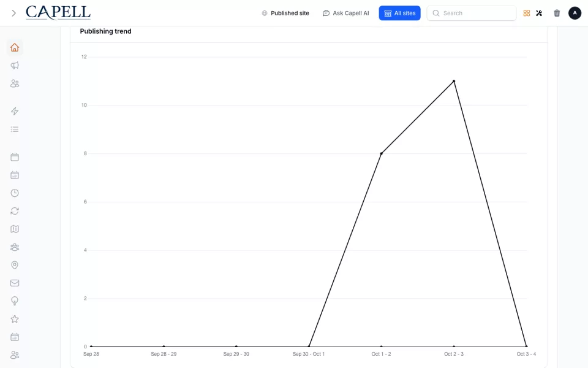Open the location pin icon
Screen dimensions: 588x368
pyautogui.click(x=15, y=265)
